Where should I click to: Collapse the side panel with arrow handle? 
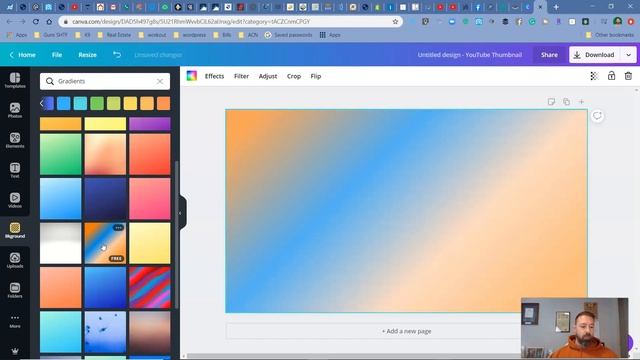(181, 213)
